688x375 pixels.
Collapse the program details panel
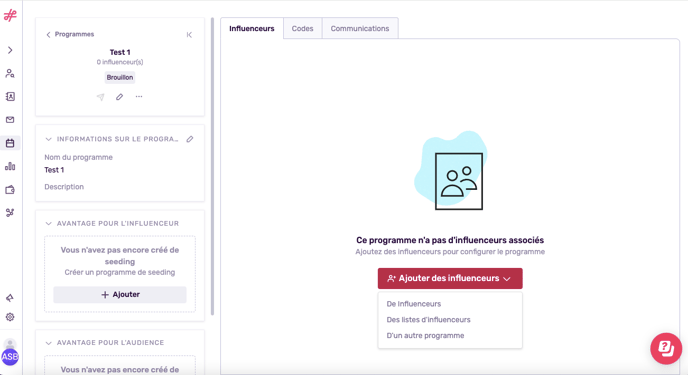point(189,35)
